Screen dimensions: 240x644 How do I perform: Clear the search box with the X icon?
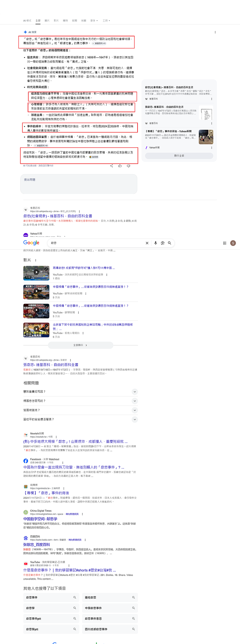click(x=147, y=243)
